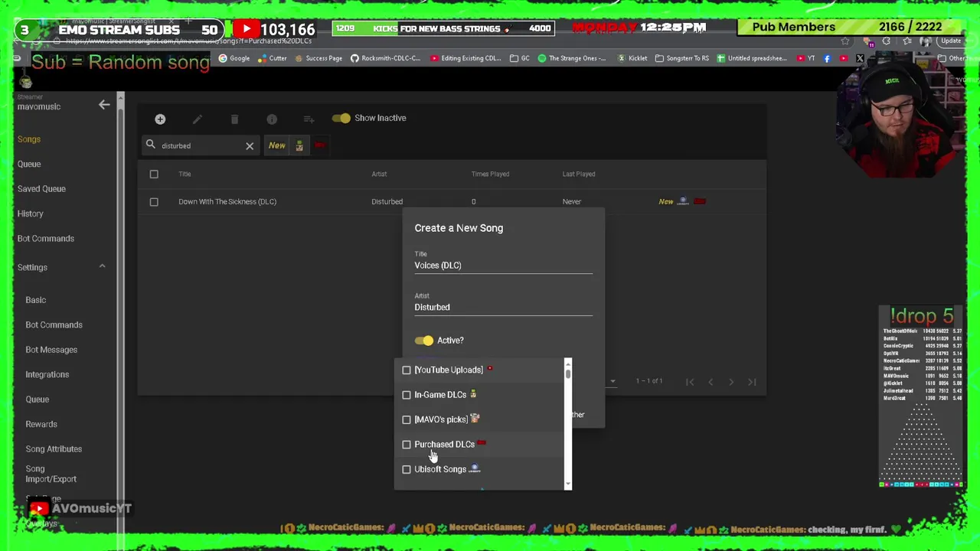Click the add-to-queue playlist icon
This screenshot has height=551, width=980.
[x=309, y=119]
